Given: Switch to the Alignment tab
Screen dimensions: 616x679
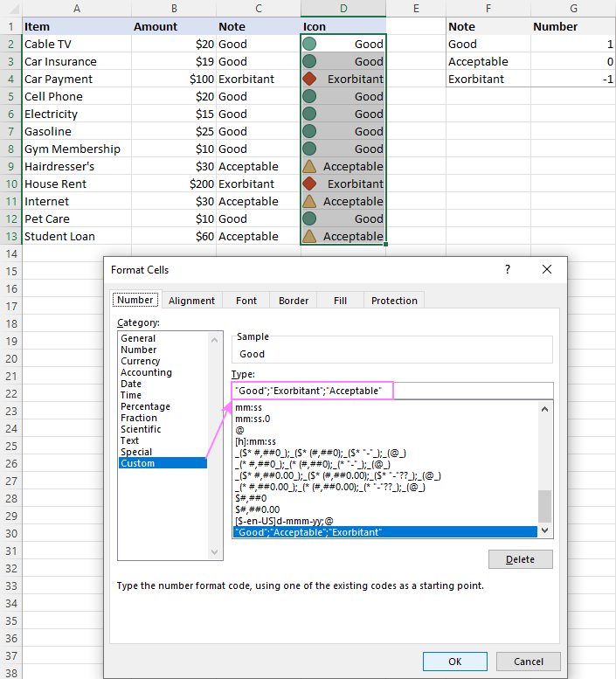Looking at the screenshot, I should (x=191, y=301).
